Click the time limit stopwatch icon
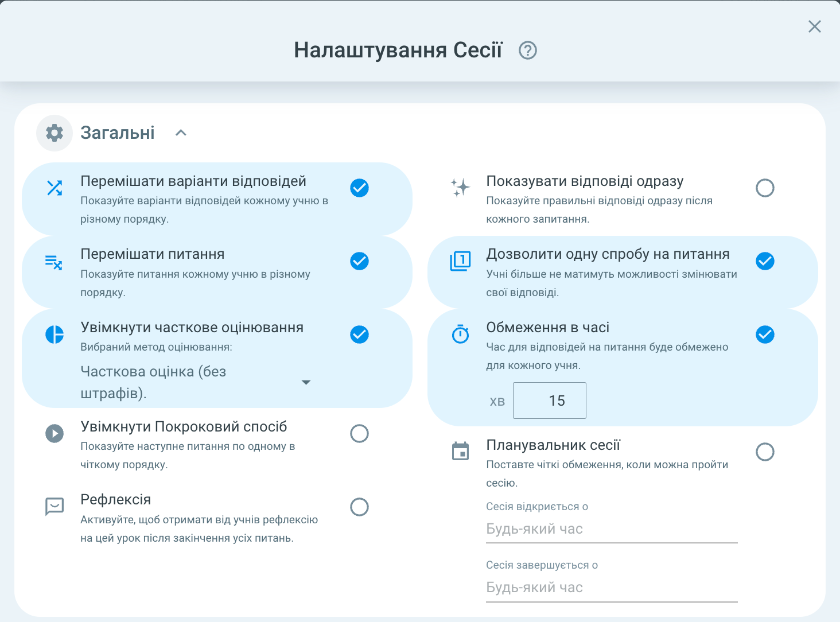 click(x=460, y=334)
